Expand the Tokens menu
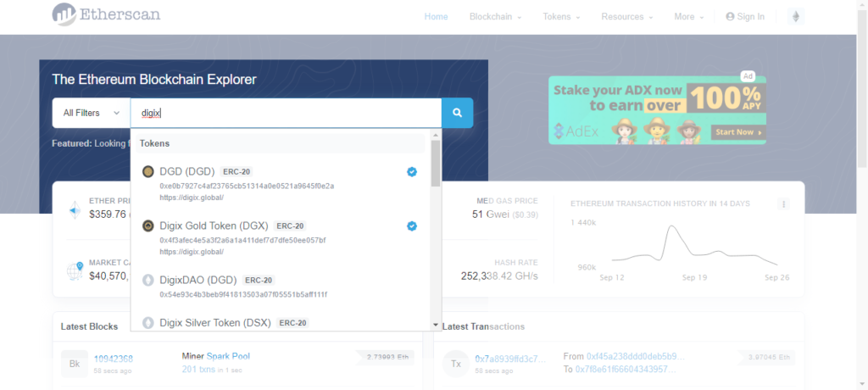 561,17
